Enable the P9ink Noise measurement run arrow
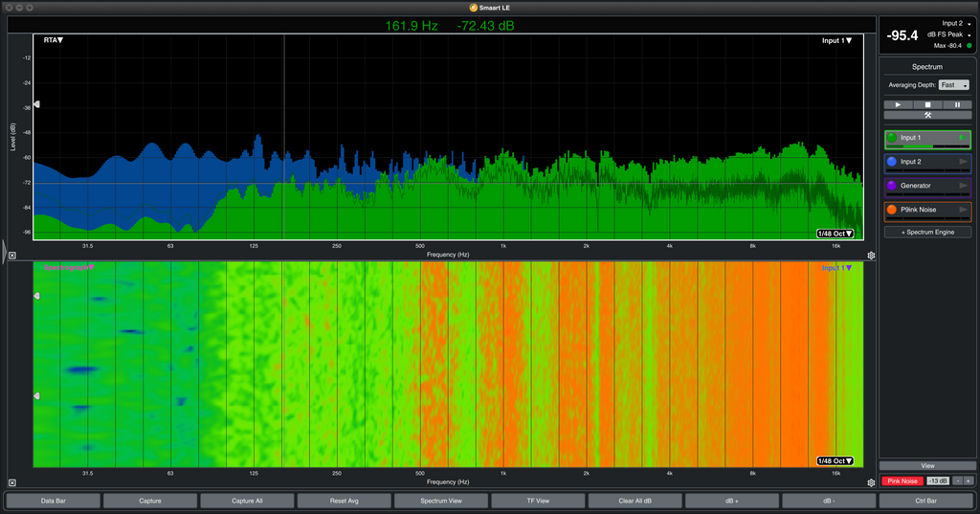The image size is (980, 514). click(963, 210)
